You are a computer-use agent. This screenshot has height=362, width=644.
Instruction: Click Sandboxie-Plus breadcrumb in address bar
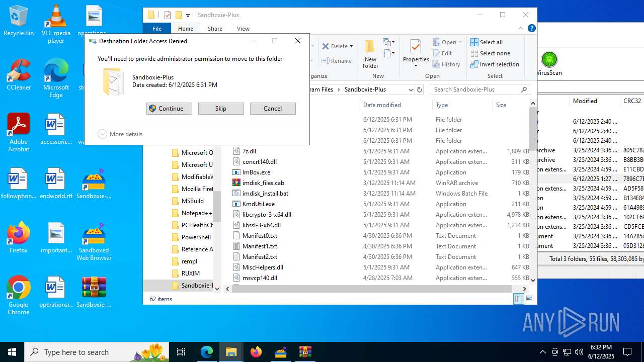click(x=365, y=89)
